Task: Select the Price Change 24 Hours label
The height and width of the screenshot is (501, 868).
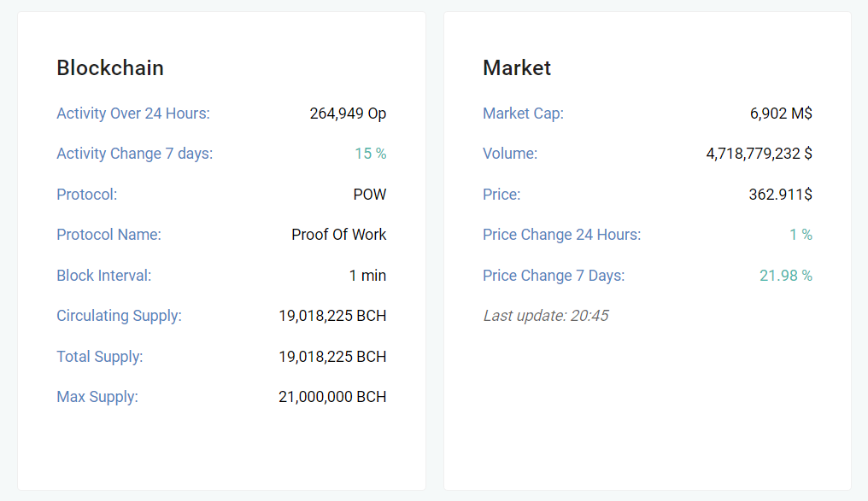Action: tap(562, 235)
